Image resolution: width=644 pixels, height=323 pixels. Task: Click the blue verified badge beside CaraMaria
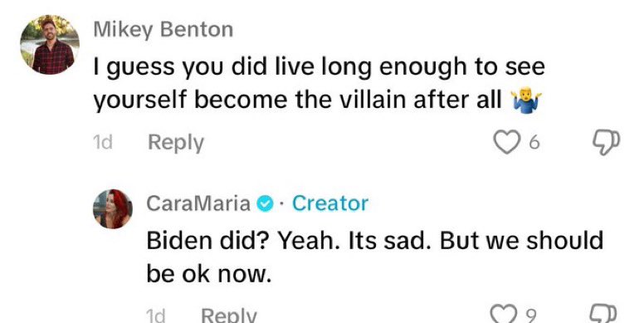(266, 203)
